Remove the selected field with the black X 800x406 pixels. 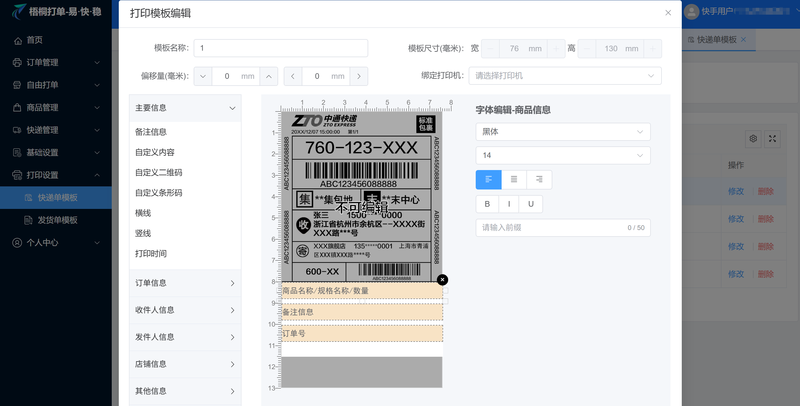tap(442, 280)
